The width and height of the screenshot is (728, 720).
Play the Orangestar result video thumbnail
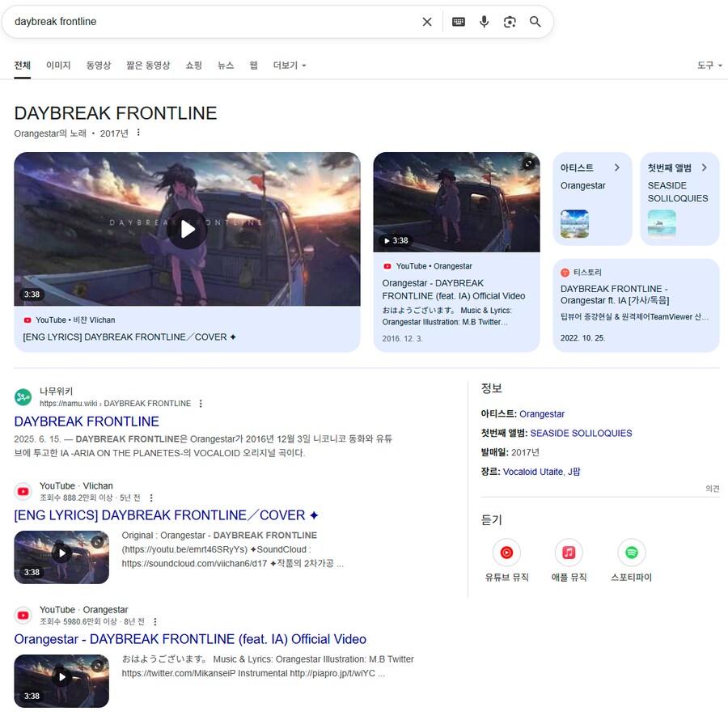point(61,681)
